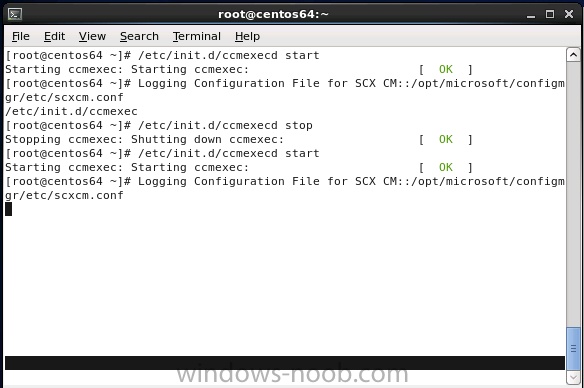Open the File menu
The width and height of the screenshot is (584, 388).
coord(20,36)
